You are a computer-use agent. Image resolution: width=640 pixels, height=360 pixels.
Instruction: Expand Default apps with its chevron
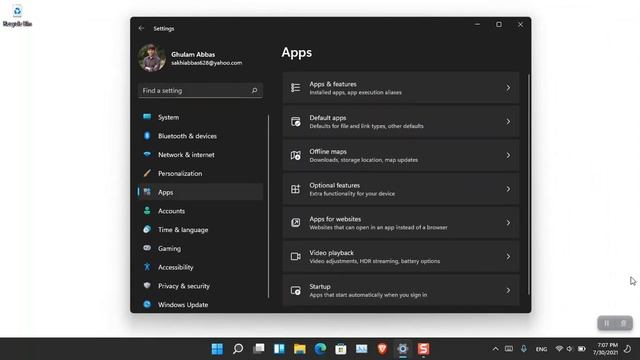tap(508, 122)
